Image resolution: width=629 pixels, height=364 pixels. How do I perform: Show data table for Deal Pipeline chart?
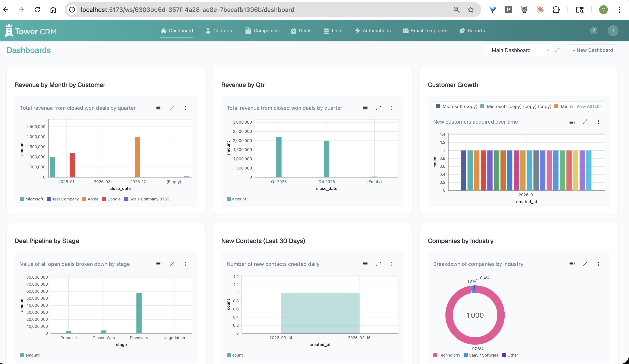pyautogui.click(x=159, y=264)
